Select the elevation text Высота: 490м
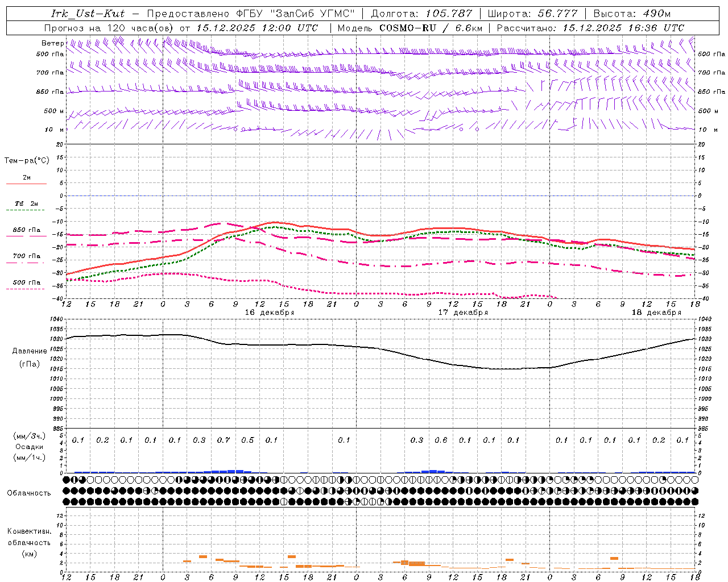Screen dimensions: 728x582 click(632, 14)
